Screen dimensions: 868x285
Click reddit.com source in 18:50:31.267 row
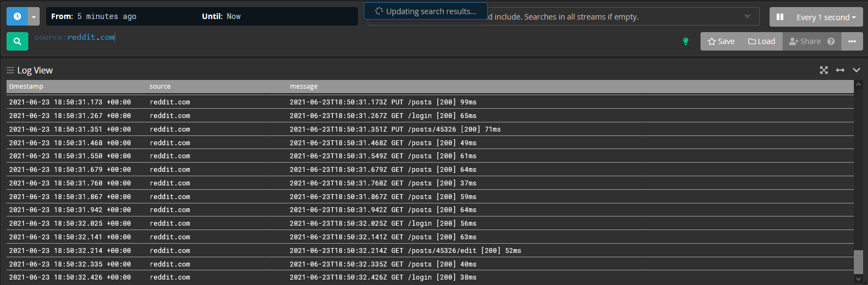(170, 116)
